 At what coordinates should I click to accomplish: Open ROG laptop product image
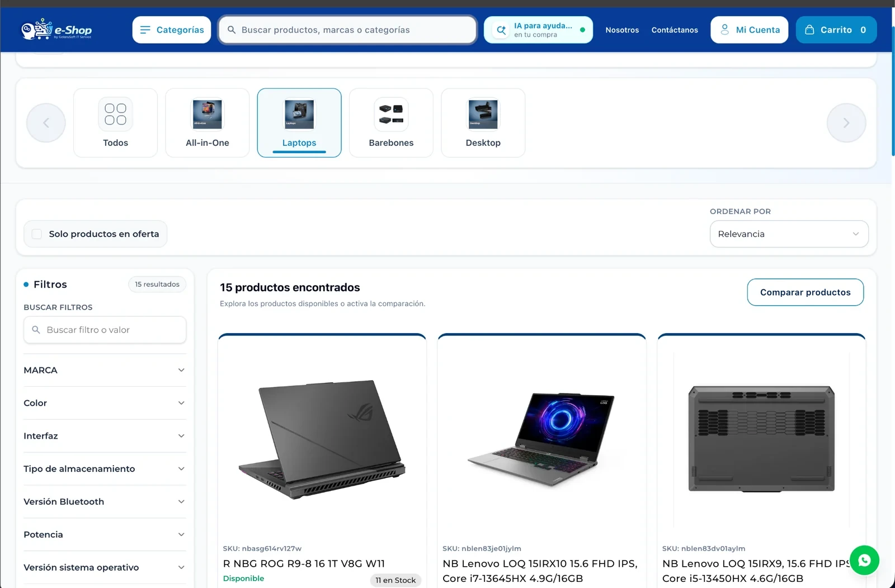click(322, 439)
